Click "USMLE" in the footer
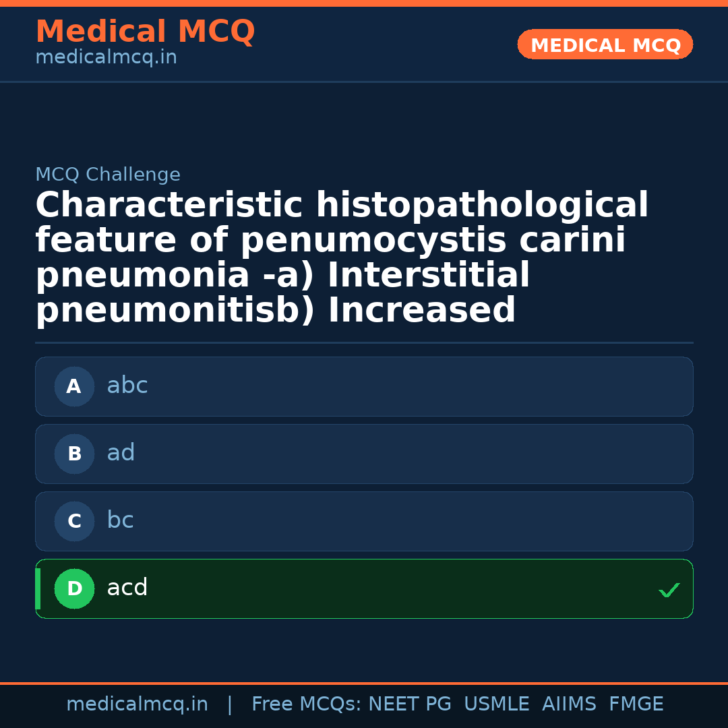The width and height of the screenshot is (728, 728). [x=497, y=704]
